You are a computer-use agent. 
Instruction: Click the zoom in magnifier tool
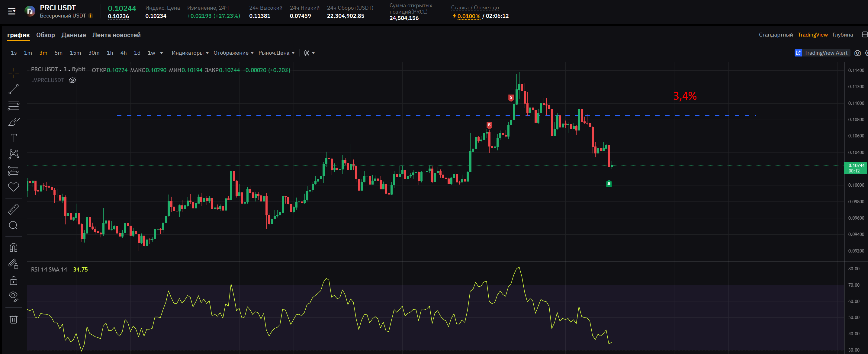click(x=14, y=225)
